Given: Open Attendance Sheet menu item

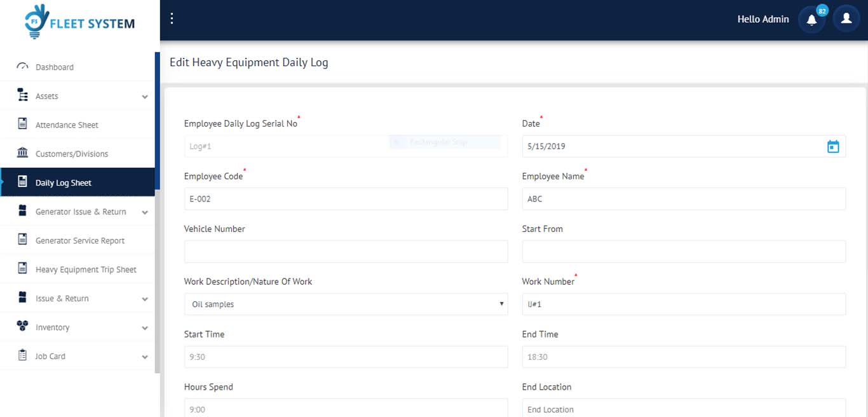Looking at the screenshot, I should [x=67, y=125].
